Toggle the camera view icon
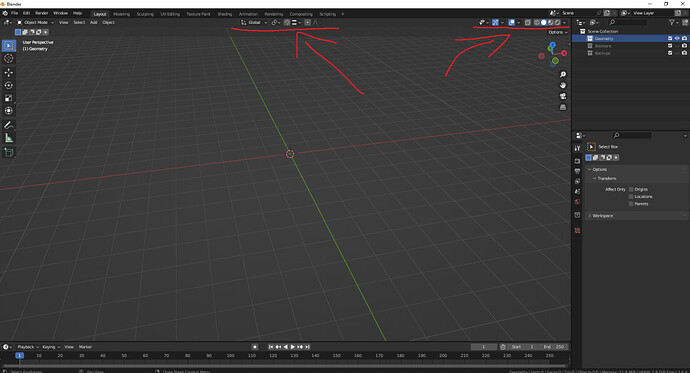Image resolution: width=690 pixels, height=373 pixels. (x=563, y=96)
